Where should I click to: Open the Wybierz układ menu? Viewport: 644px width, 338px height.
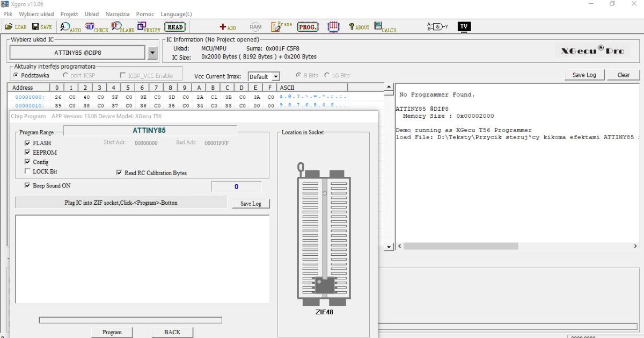tap(36, 14)
